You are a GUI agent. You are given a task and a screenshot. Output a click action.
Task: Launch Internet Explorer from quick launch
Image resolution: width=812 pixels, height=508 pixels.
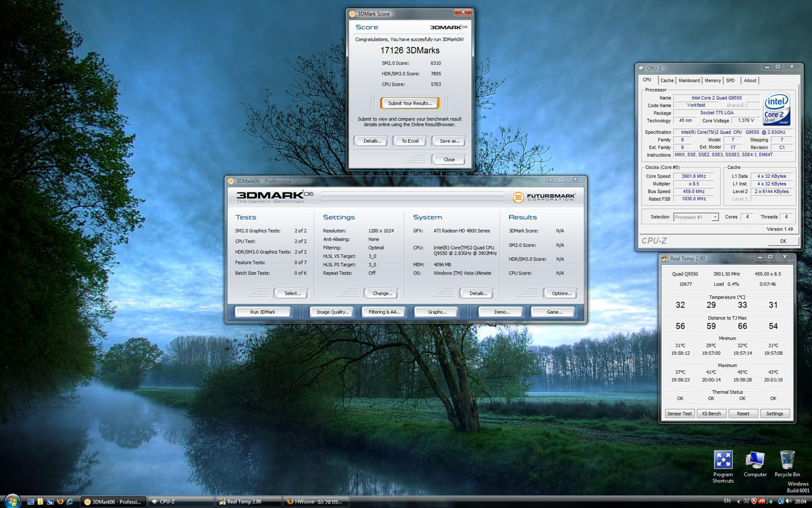click(x=70, y=502)
